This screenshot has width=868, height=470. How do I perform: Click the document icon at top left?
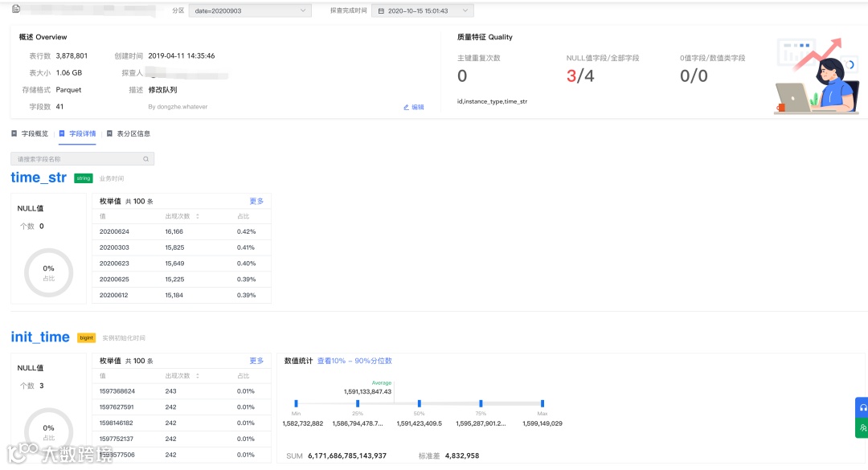(x=16, y=9)
